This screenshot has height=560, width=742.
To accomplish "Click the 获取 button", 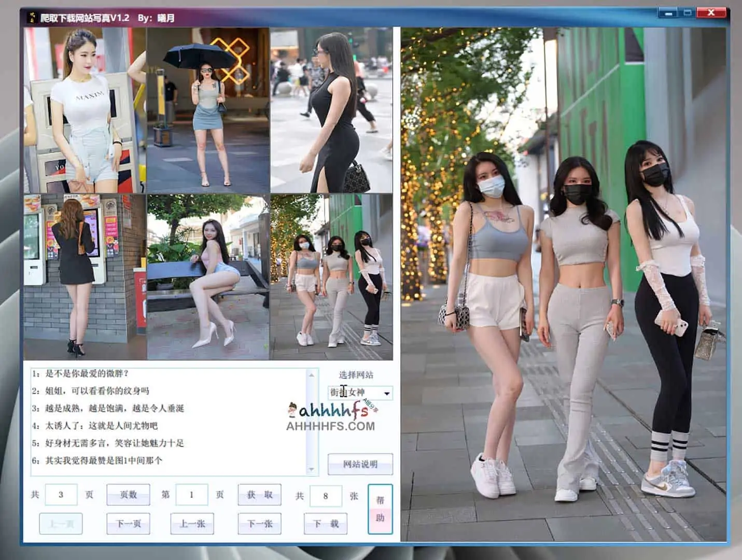I will [x=259, y=495].
